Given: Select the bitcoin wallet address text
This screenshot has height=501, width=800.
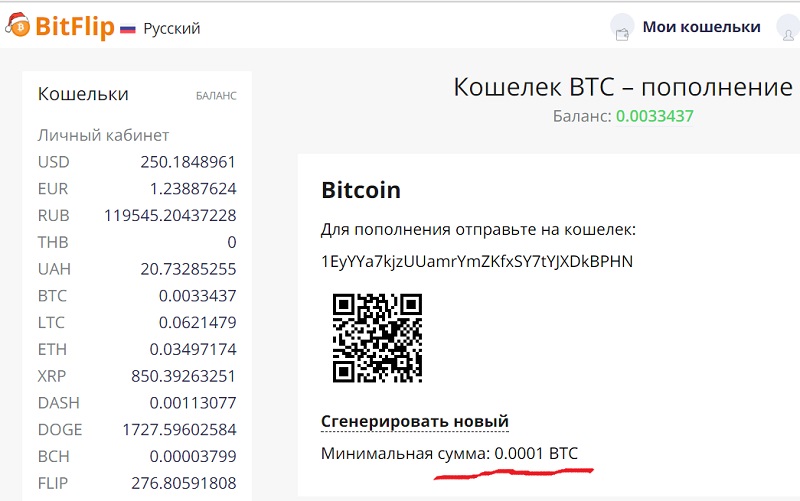Looking at the screenshot, I should click(x=477, y=261).
